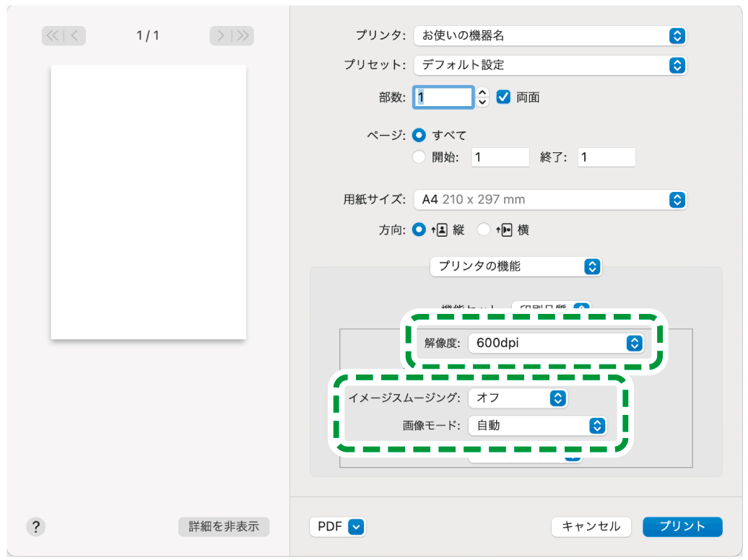Choose the 開始 page range radio button

coord(419,157)
